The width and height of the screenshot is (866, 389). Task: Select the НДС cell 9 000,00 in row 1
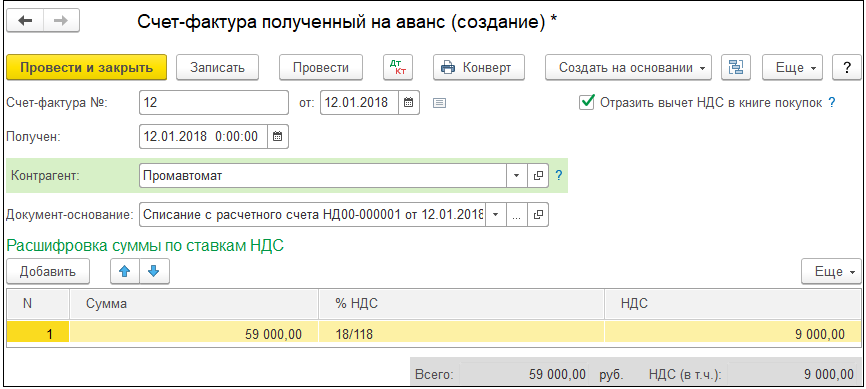pyautogui.click(x=733, y=334)
